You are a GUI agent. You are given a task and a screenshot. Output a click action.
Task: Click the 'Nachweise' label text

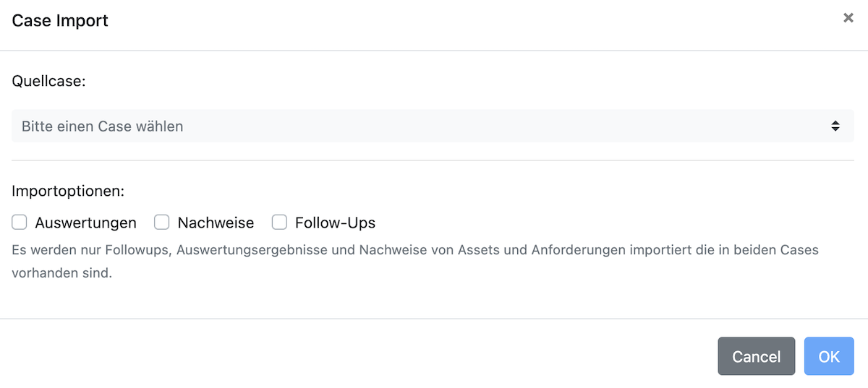(x=216, y=223)
